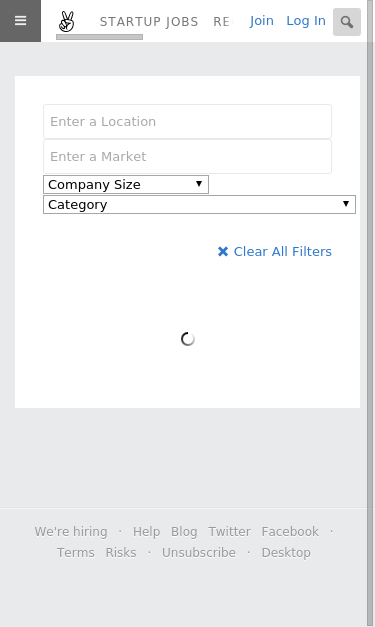Switch to the partially hidden RE tab

[x=222, y=22]
